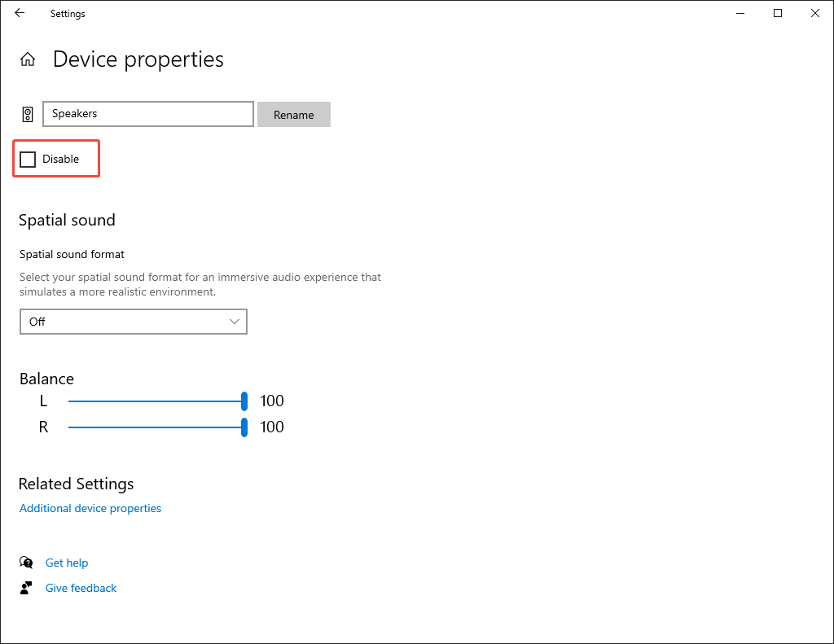Click the Get help link

tap(67, 562)
